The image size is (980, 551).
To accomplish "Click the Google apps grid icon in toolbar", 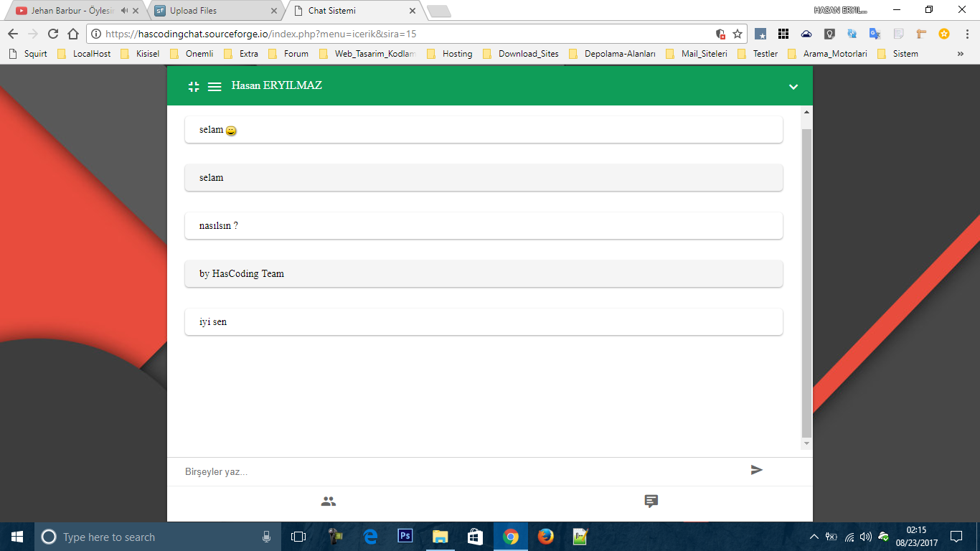I will coord(784,33).
